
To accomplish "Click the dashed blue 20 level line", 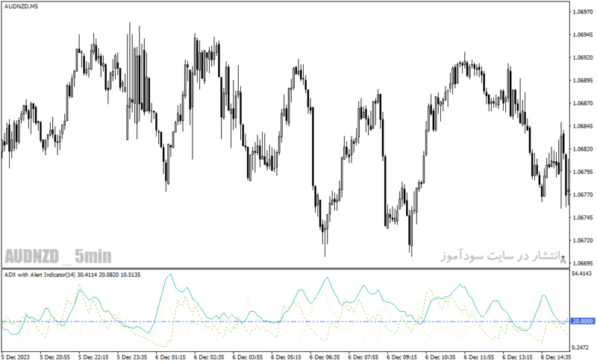I will 286,321.
